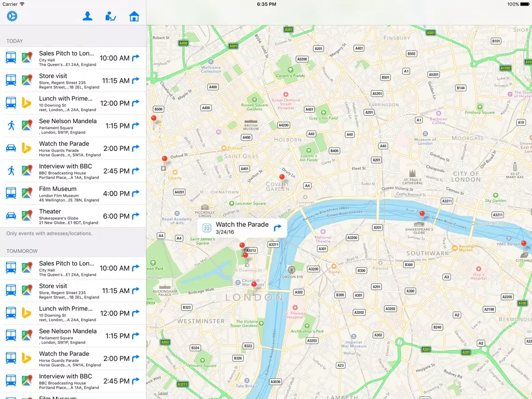Tap directions arrow in map Watch the Parade callout
Image resolution: width=532 pixels, height=399 pixels.
click(x=278, y=228)
